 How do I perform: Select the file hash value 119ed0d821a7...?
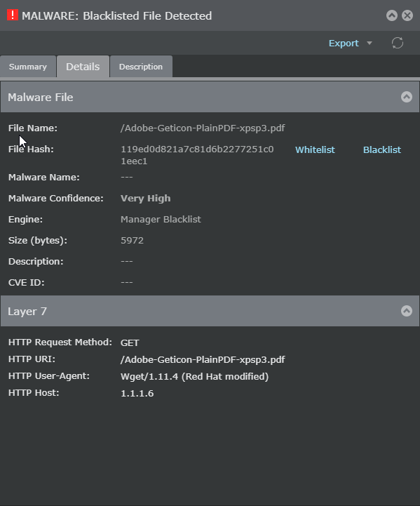click(x=197, y=155)
